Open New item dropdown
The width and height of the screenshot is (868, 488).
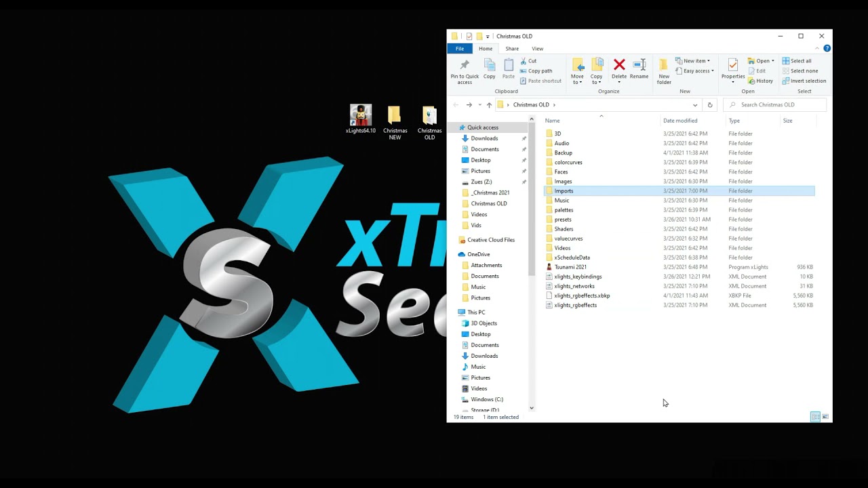692,61
